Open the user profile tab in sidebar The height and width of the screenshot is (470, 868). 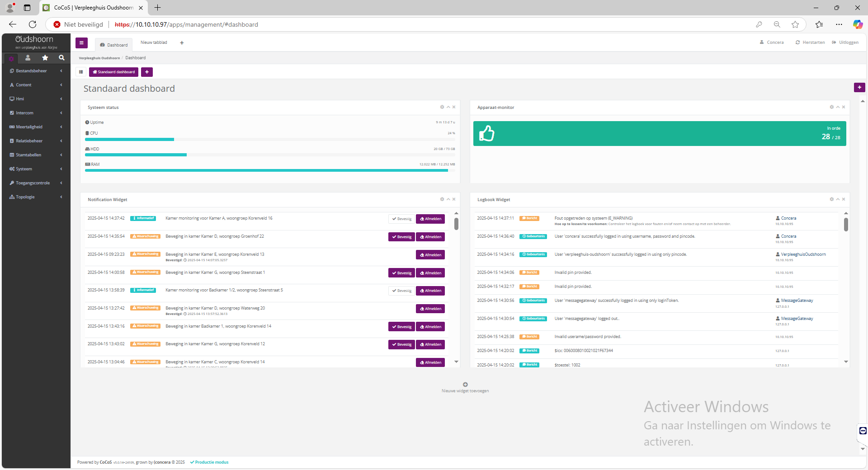point(28,58)
